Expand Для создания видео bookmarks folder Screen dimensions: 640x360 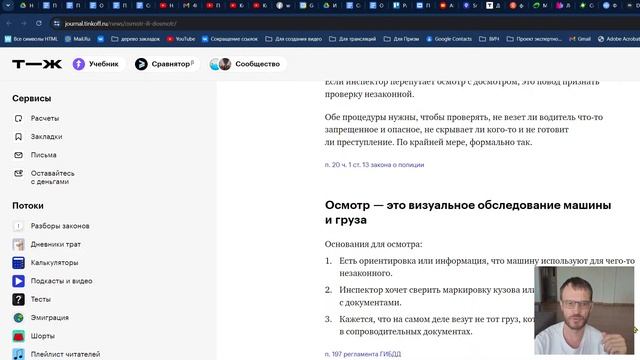click(x=293, y=39)
